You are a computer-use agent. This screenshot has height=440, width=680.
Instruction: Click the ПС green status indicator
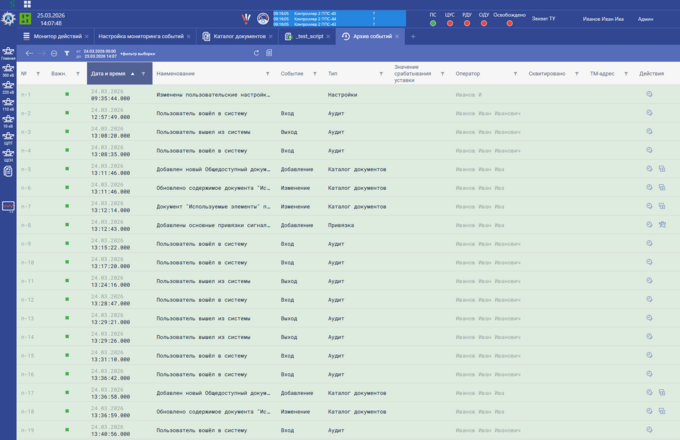pos(433,22)
